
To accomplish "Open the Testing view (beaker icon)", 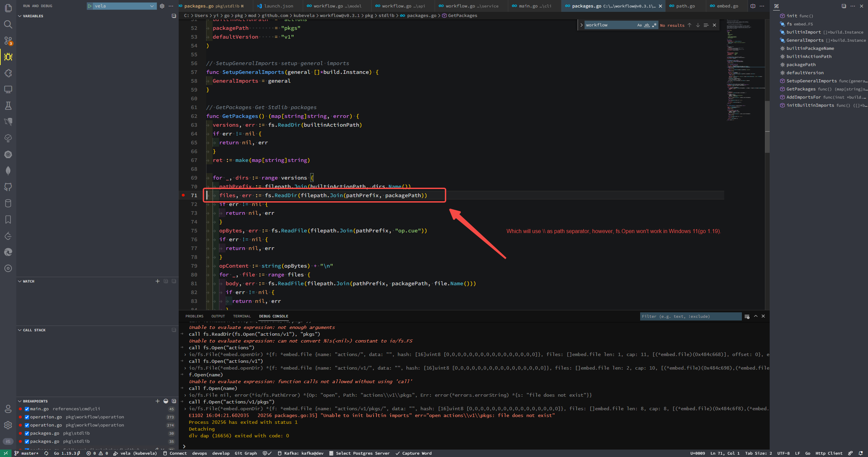I will pyautogui.click(x=8, y=106).
